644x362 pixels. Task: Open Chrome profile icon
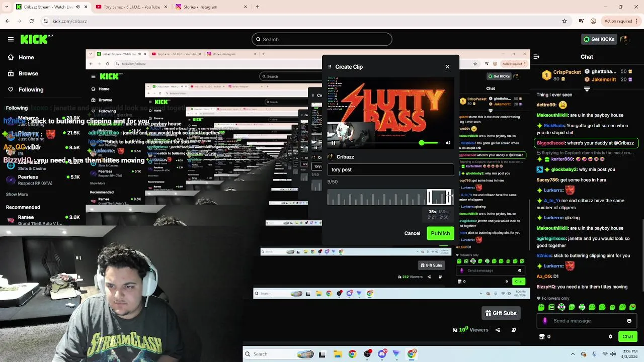[x=594, y=21]
